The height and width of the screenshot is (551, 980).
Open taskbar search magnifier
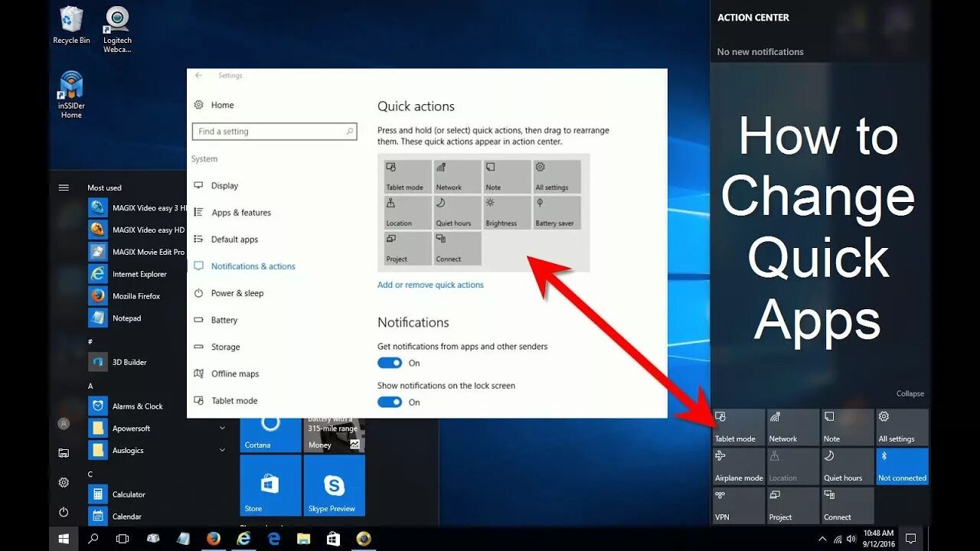click(93, 539)
